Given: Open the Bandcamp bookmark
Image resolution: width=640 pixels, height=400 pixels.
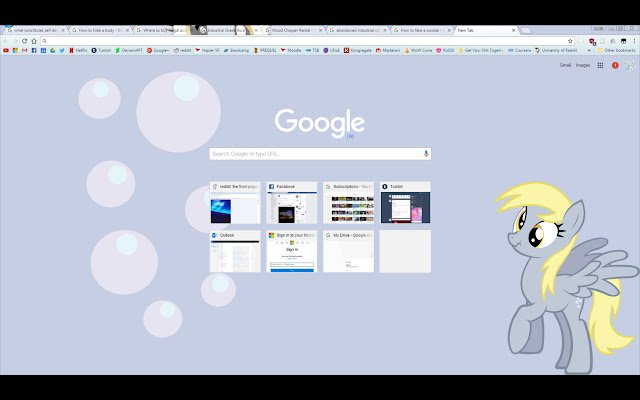Looking at the screenshot, I should tap(236, 51).
